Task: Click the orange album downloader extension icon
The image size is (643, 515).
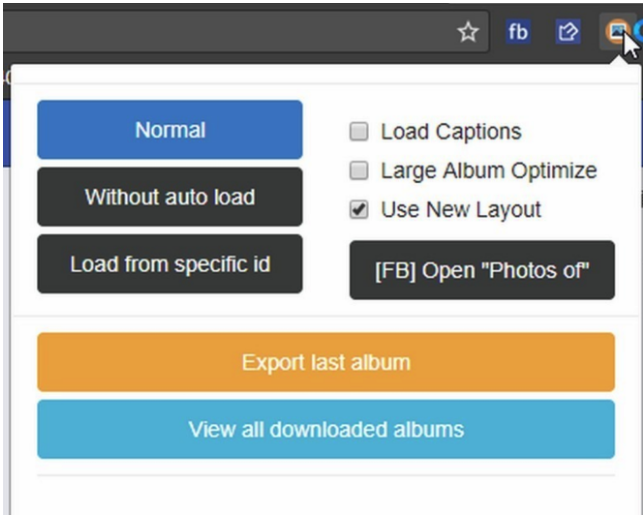Action: point(616,31)
